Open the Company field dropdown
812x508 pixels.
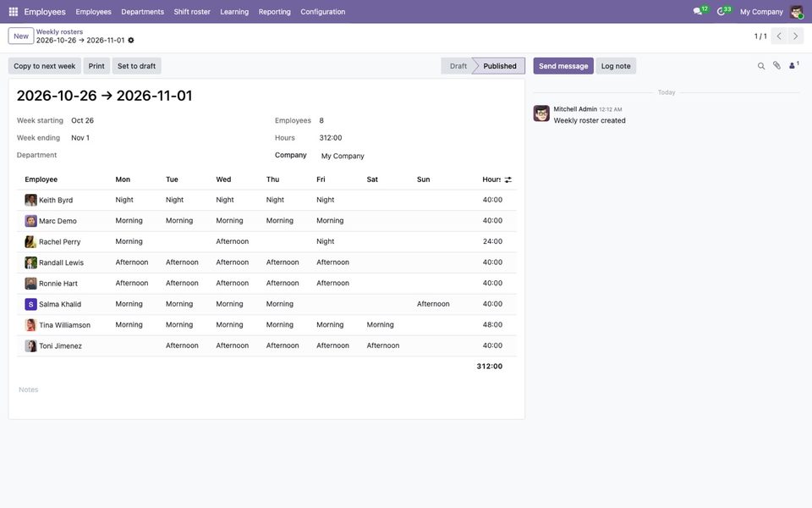tap(417, 156)
